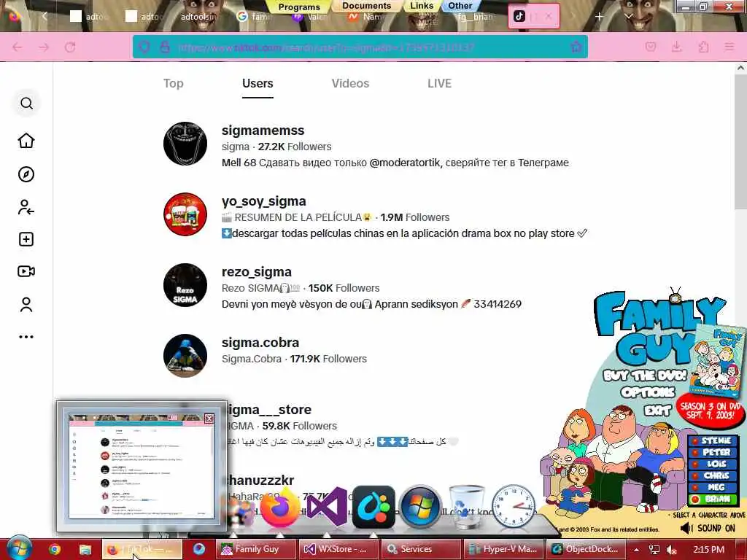Open the sigmamemss user profile

point(263,131)
